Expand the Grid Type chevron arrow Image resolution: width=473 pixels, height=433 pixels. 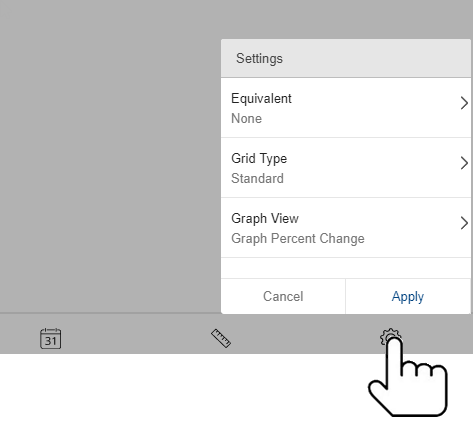click(464, 163)
